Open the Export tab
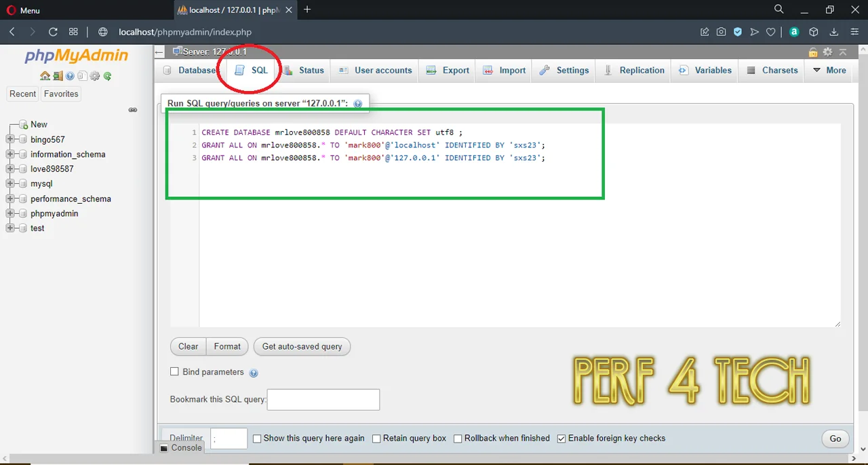This screenshot has height=465, width=868. 448,70
